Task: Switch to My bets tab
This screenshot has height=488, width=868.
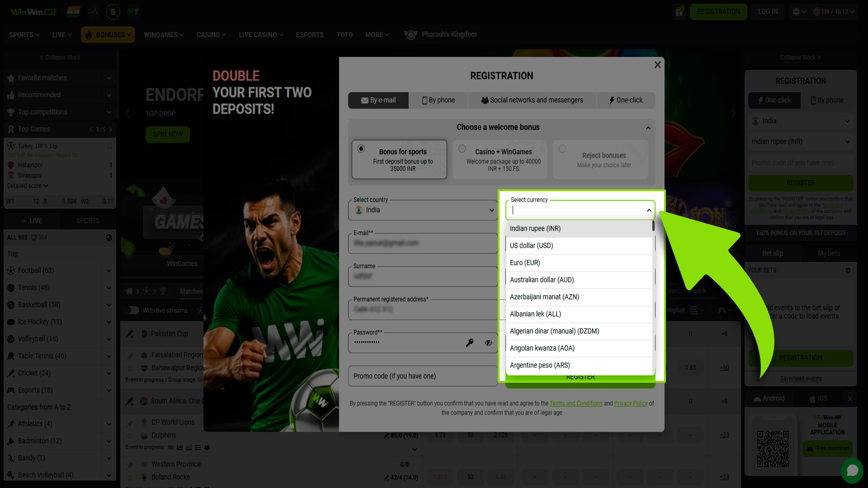Action: (x=829, y=253)
